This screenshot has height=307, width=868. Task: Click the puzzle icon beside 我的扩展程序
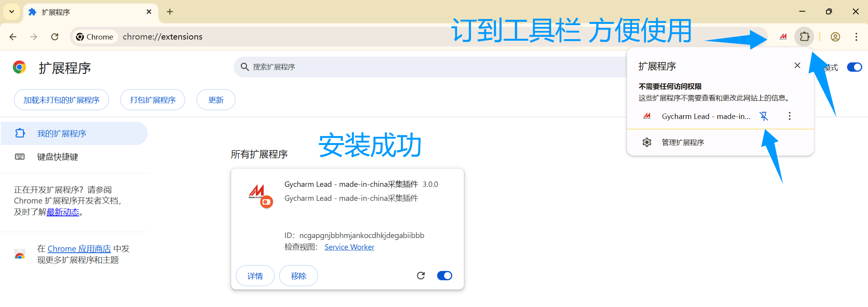pos(20,133)
